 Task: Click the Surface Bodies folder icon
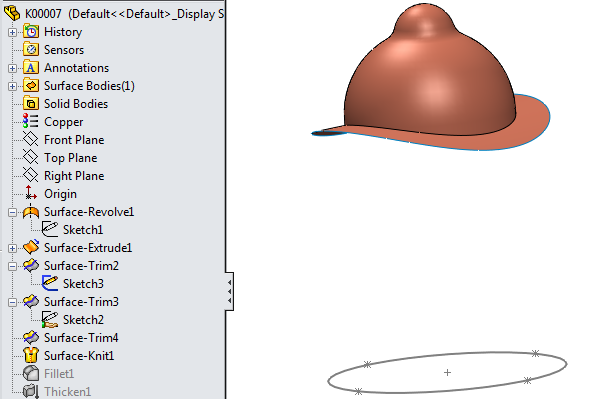[31, 86]
